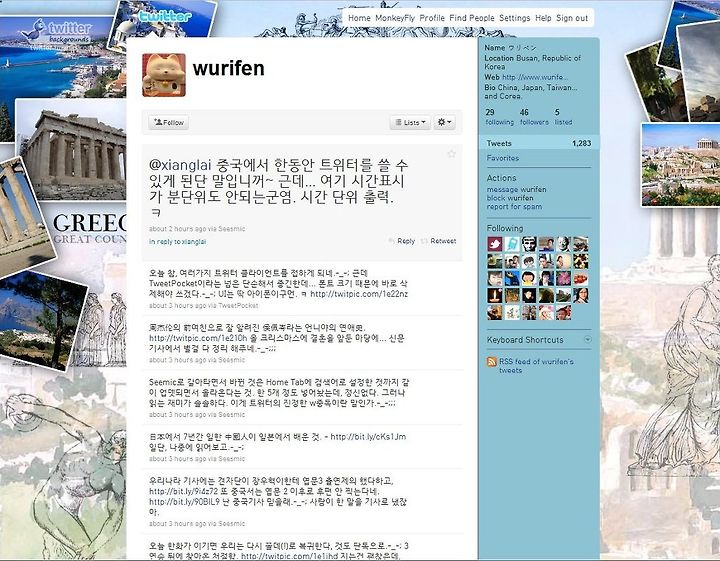The height and width of the screenshot is (561, 720).
Task: Click 'about 2 hours ago' tweet timestamp
Action: (x=177, y=229)
